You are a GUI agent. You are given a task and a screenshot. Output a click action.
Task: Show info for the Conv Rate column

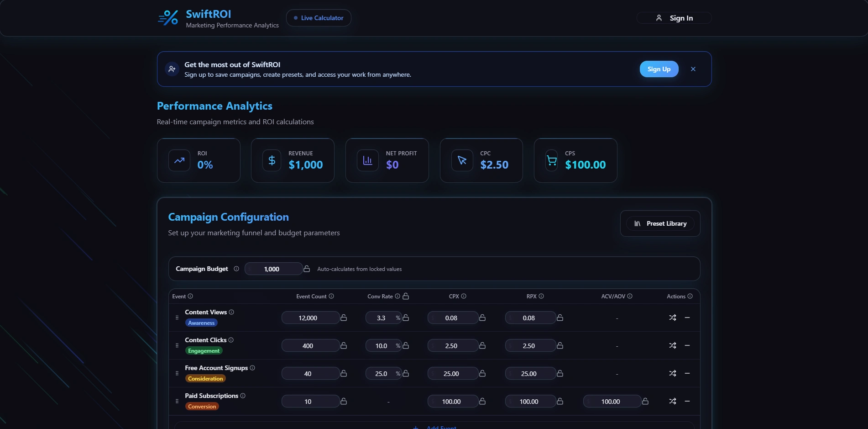[397, 296]
